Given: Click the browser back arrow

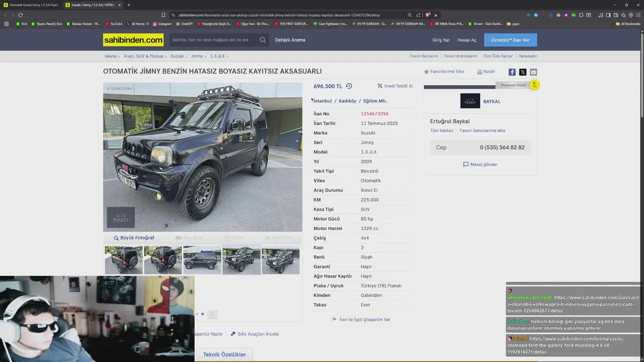Looking at the screenshot, I should point(7,15).
